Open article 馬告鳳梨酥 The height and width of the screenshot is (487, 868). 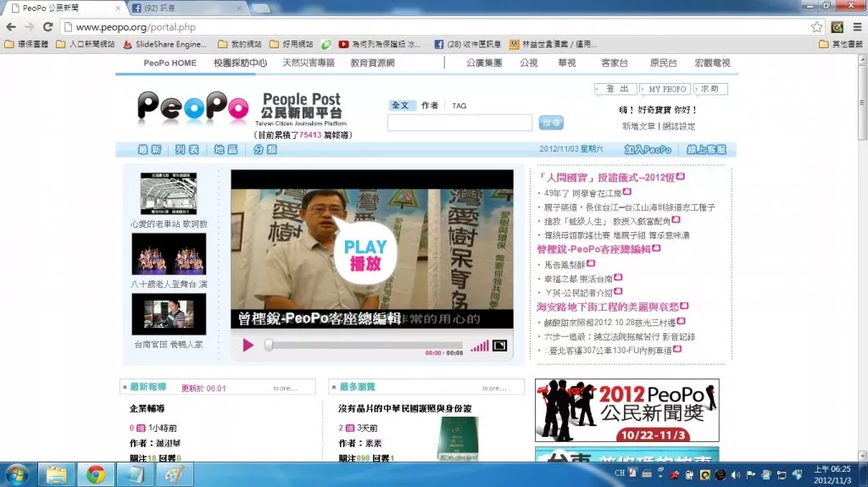coord(565,264)
